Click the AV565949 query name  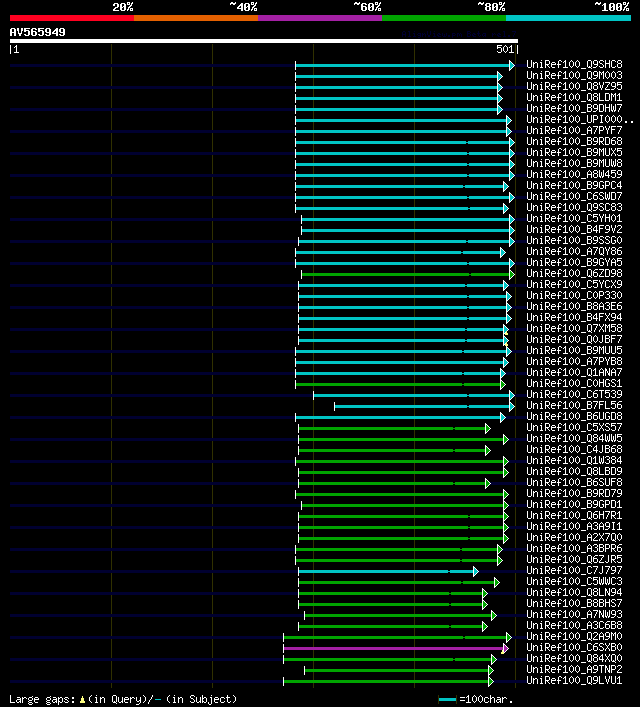(x=37, y=32)
